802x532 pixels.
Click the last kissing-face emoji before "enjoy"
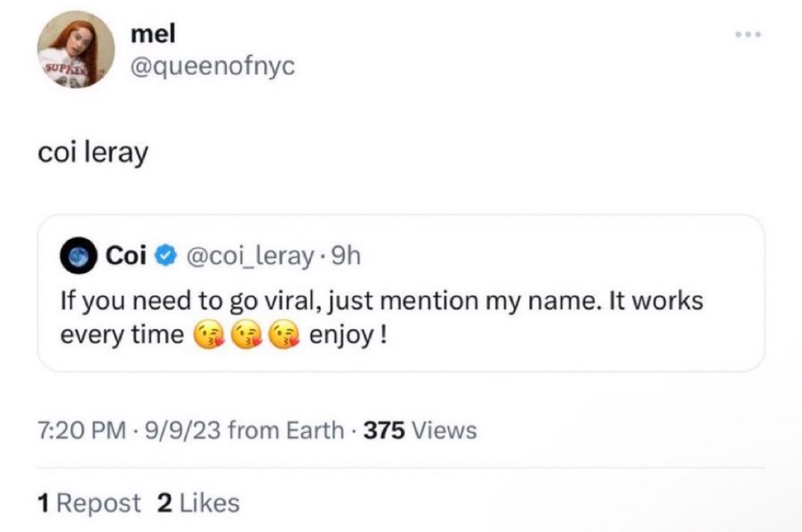point(283,336)
